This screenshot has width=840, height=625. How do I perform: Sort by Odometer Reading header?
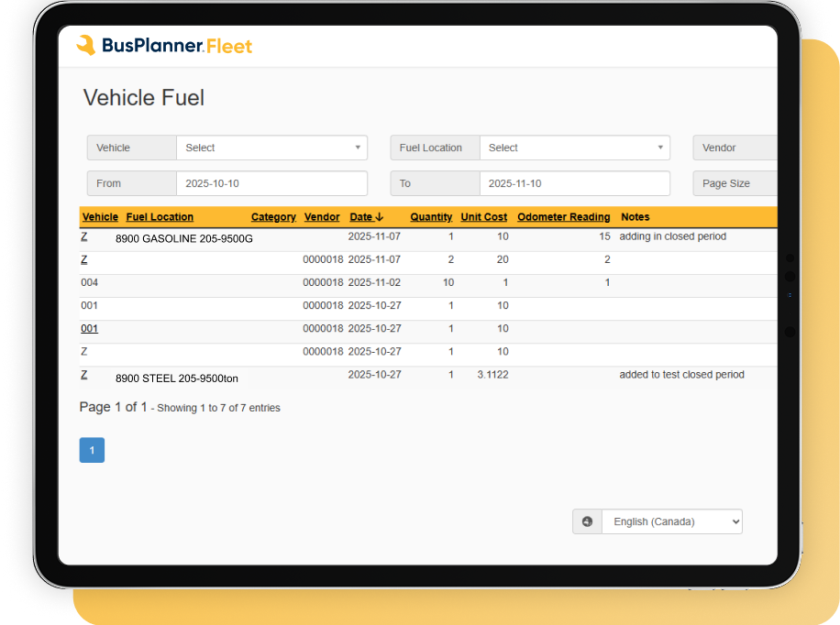[563, 217]
